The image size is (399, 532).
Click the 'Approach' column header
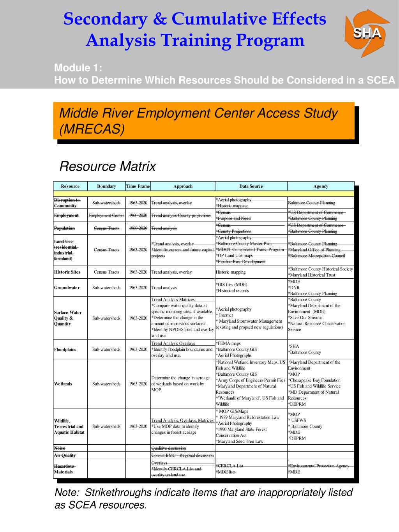[x=183, y=186]
